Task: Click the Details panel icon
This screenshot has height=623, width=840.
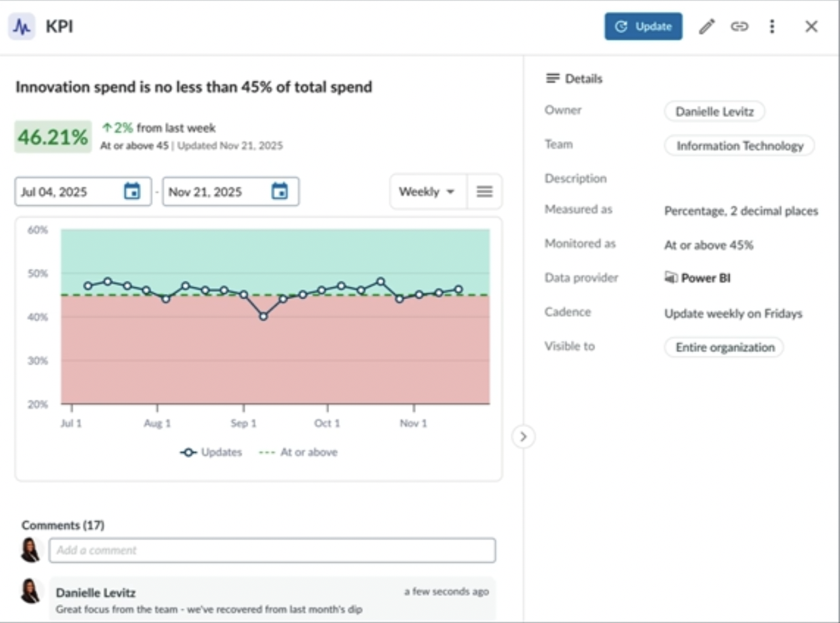Action: click(553, 78)
